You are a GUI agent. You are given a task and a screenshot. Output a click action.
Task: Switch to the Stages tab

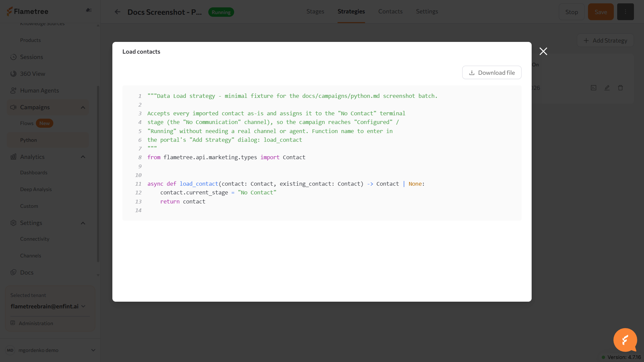click(x=315, y=11)
